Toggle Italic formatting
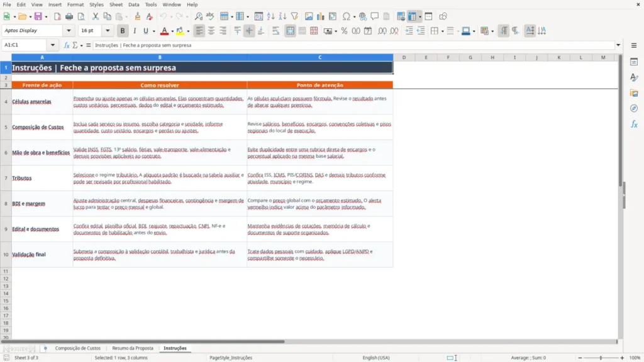 coord(135,31)
